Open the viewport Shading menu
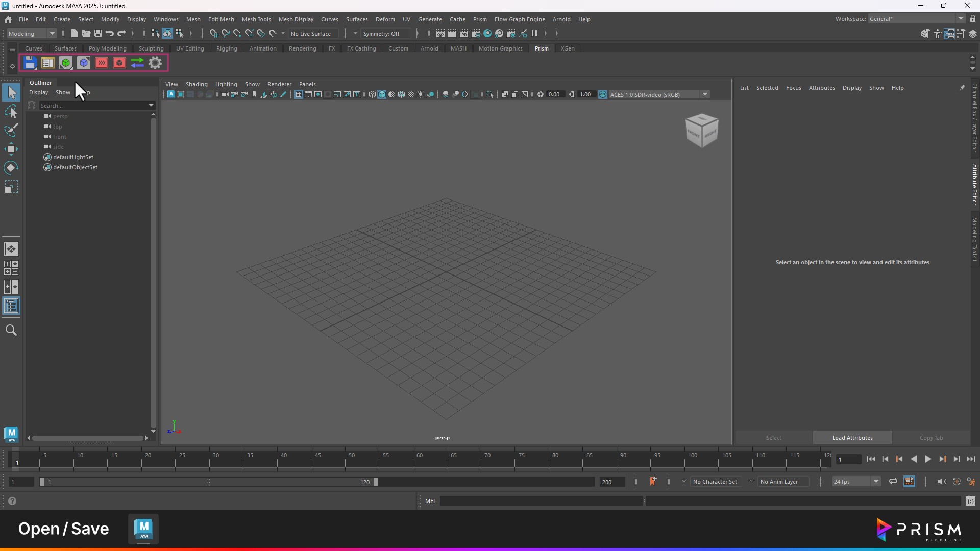 (197, 84)
